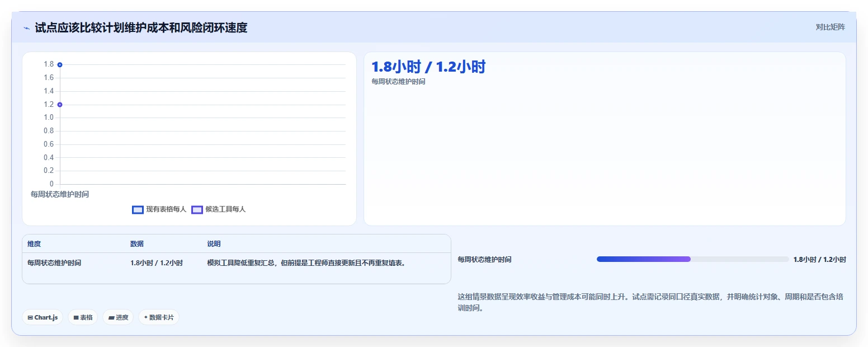868x347 pixels.
Task: Click the 数据卡片 tag chip
Action: pyautogui.click(x=159, y=317)
